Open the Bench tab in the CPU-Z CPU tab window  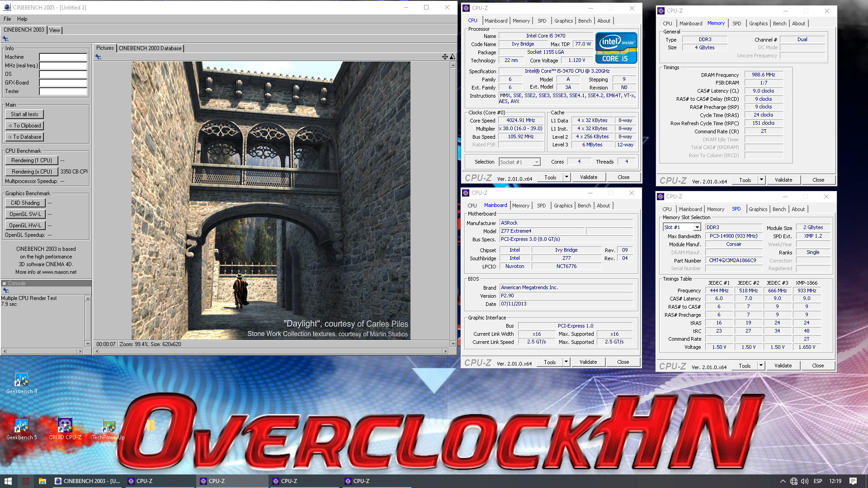click(x=585, y=21)
